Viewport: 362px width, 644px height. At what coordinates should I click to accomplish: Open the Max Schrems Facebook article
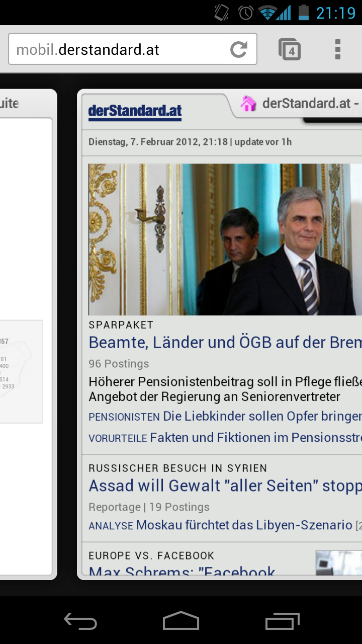tap(182, 571)
